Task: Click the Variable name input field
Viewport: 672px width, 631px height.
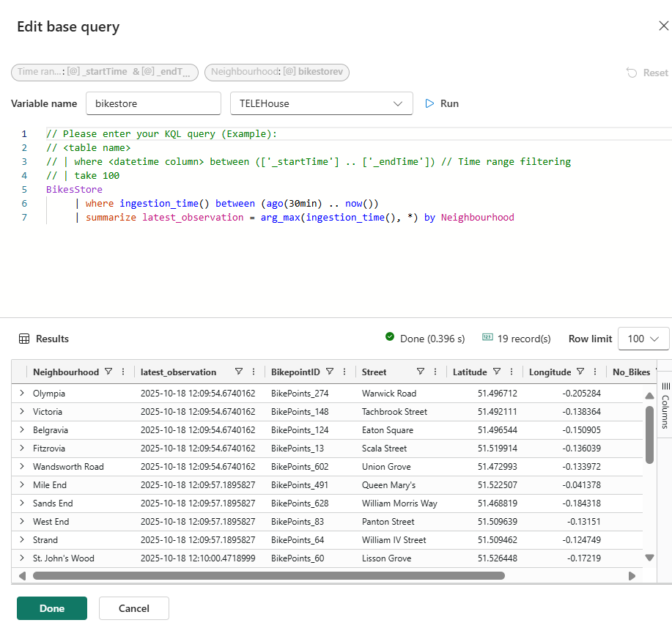Action: pyautogui.click(x=153, y=104)
